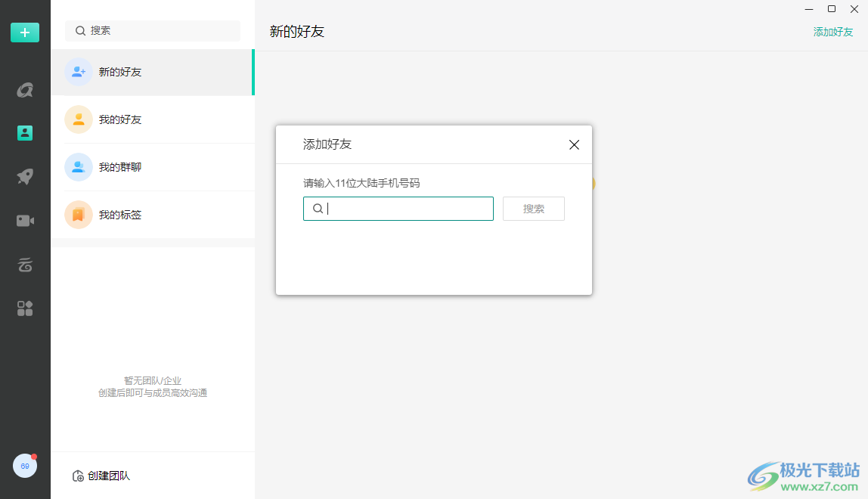868x499 pixels.
Task: Open the video meeting camera icon
Action: (25, 221)
